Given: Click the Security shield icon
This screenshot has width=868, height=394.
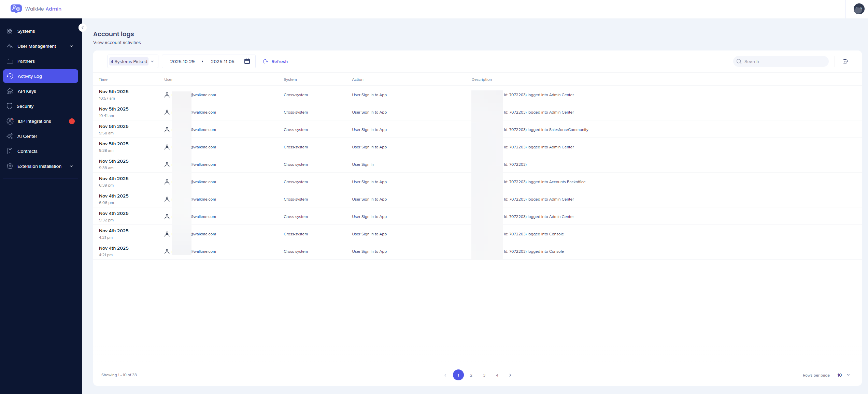Looking at the screenshot, I should pyautogui.click(x=10, y=106).
